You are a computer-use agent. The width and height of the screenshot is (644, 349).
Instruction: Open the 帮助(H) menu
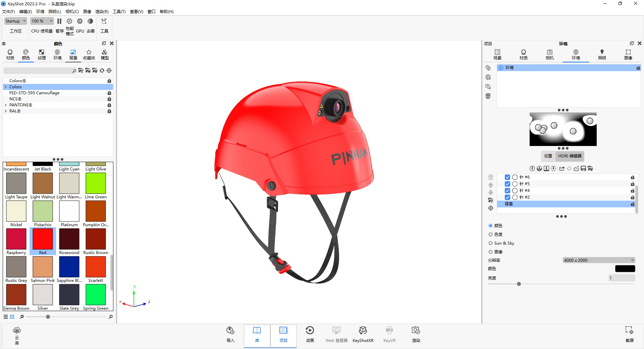click(166, 12)
